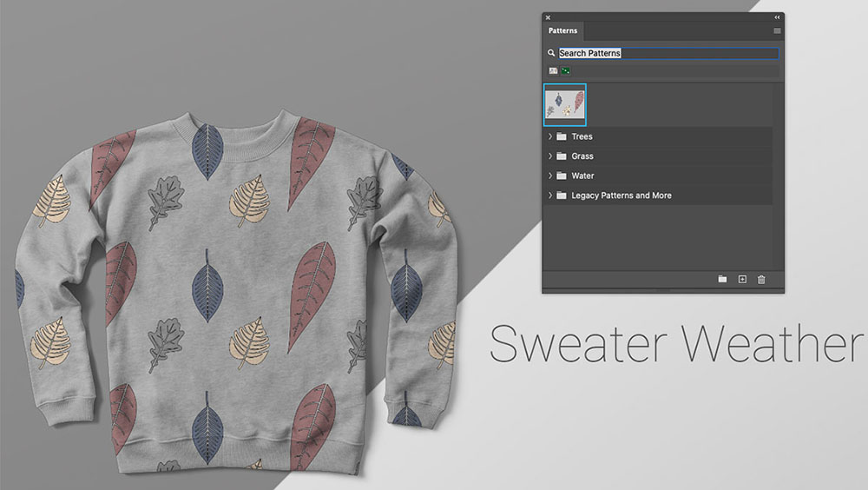This screenshot has height=490, width=868.
Task: Select the Water folder label
Action: pos(582,175)
